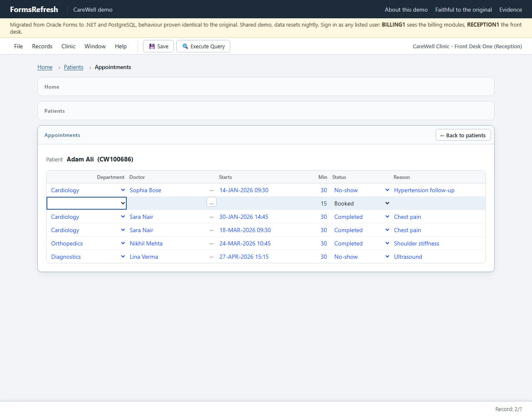Expand Orthopedics department dropdown
Image resolution: width=532 pixels, height=416 pixels.
[x=123, y=243]
